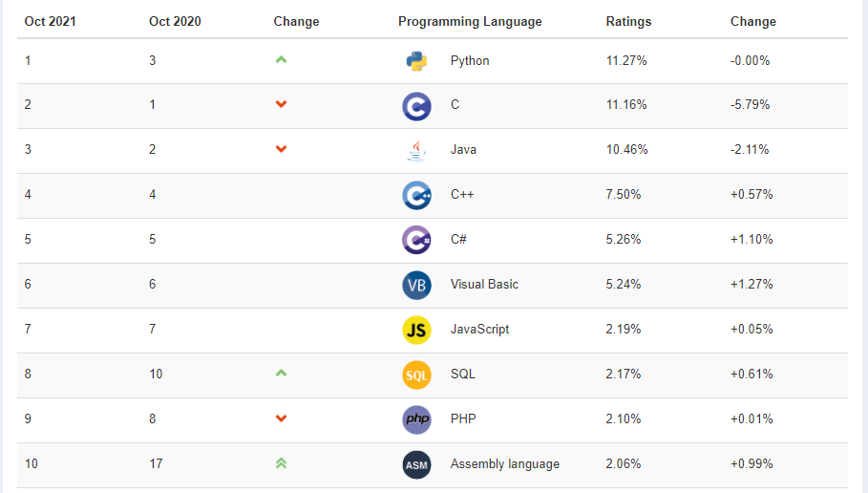Viewport: 868px width, 493px height.
Task: Click the Java coffee cup icon
Action: coord(416,150)
